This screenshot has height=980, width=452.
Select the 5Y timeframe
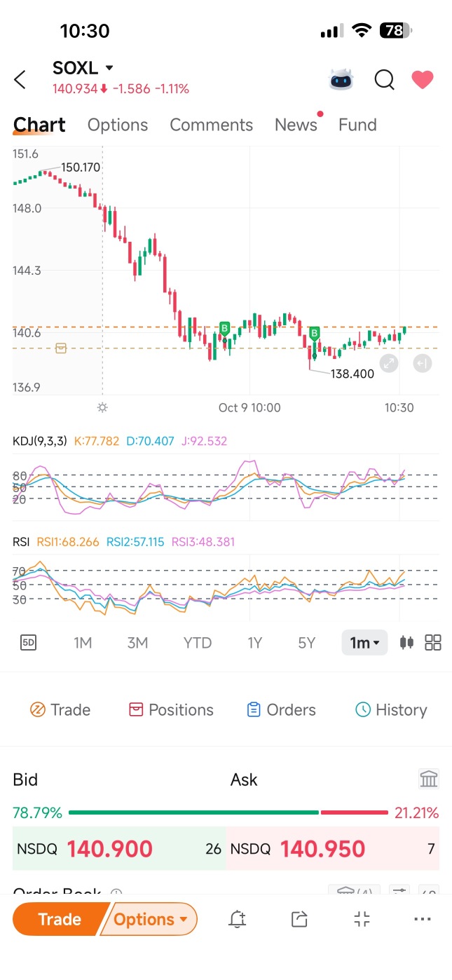(x=307, y=643)
